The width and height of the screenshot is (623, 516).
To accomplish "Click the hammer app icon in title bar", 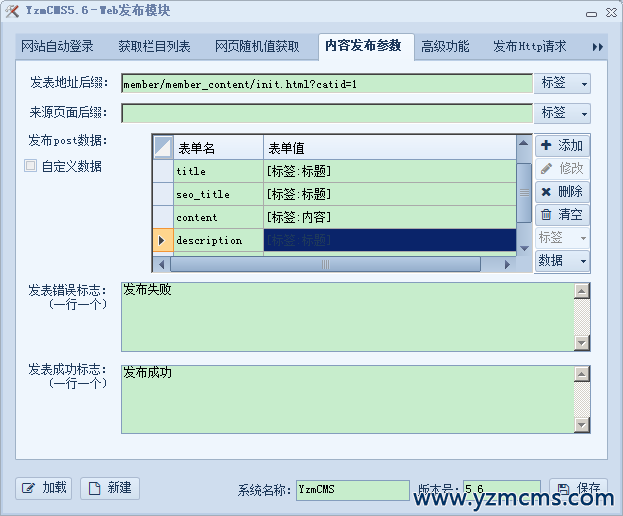I will point(12,11).
